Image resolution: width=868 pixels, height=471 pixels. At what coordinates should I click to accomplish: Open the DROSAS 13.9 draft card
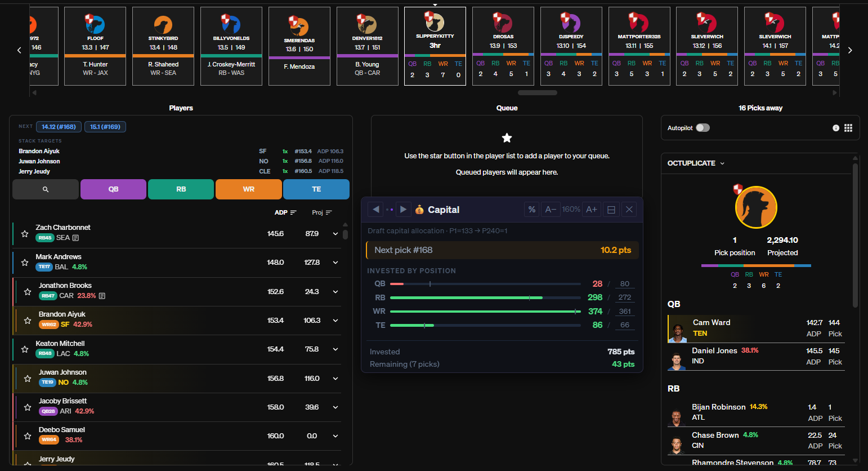[x=503, y=46]
